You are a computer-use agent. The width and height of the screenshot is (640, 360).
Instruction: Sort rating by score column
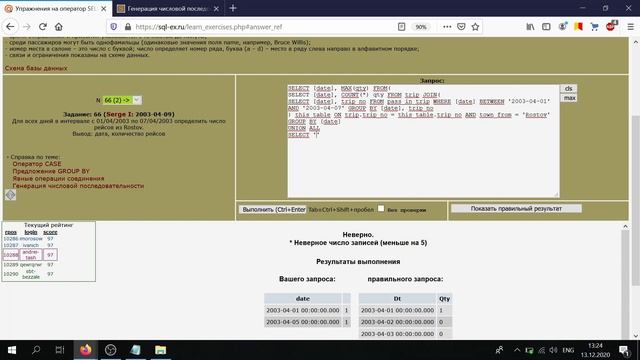point(50,232)
